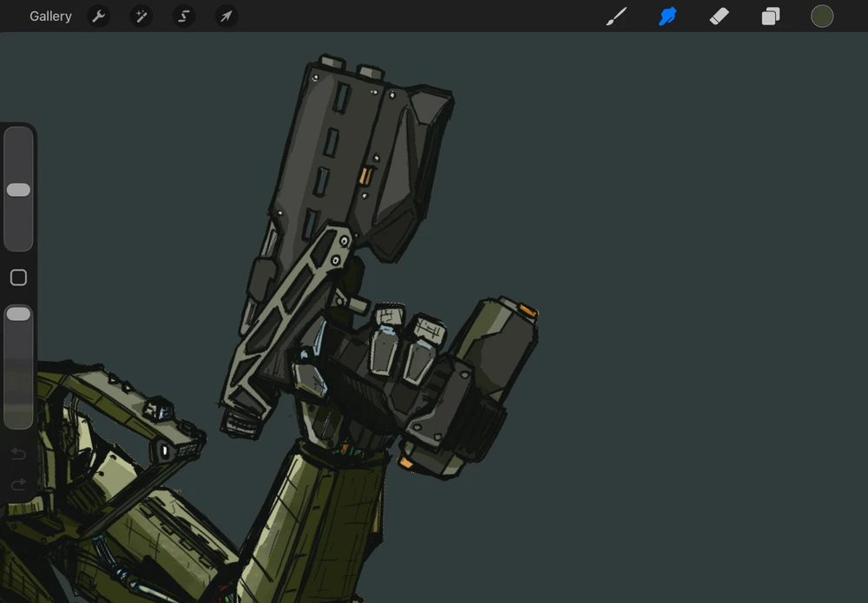Image resolution: width=868 pixels, height=603 pixels.
Task: Tap the orange tip on the right cylinder
Action: [529, 309]
